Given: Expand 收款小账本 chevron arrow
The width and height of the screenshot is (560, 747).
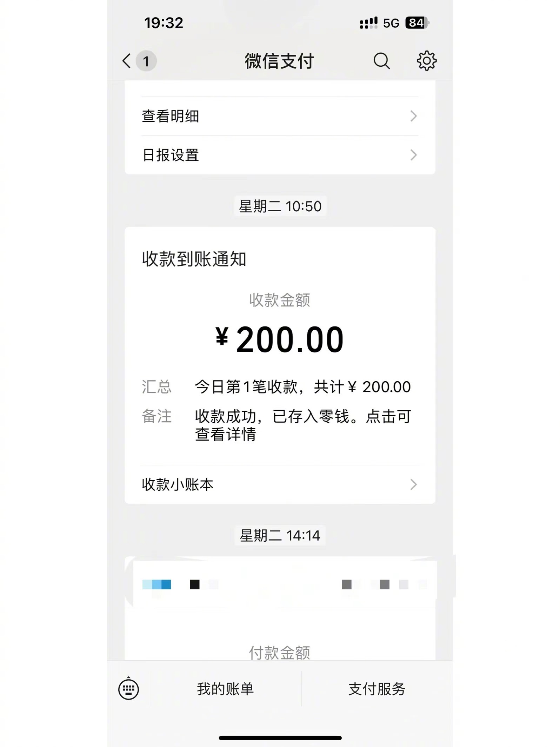Looking at the screenshot, I should point(413,484).
